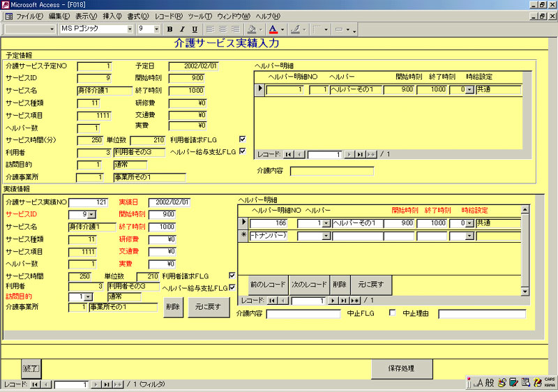558x392 pixels.
Task: Open the レコード menu
Action: point(168,16)
